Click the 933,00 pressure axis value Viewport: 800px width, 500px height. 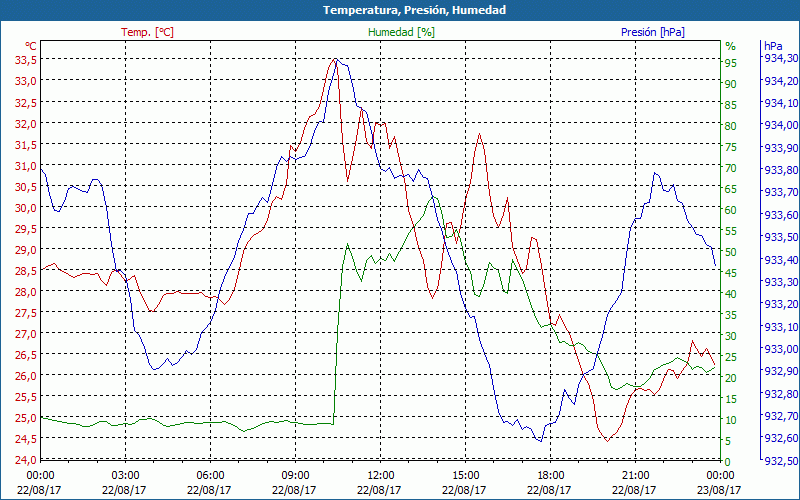[x=781, y=349]
